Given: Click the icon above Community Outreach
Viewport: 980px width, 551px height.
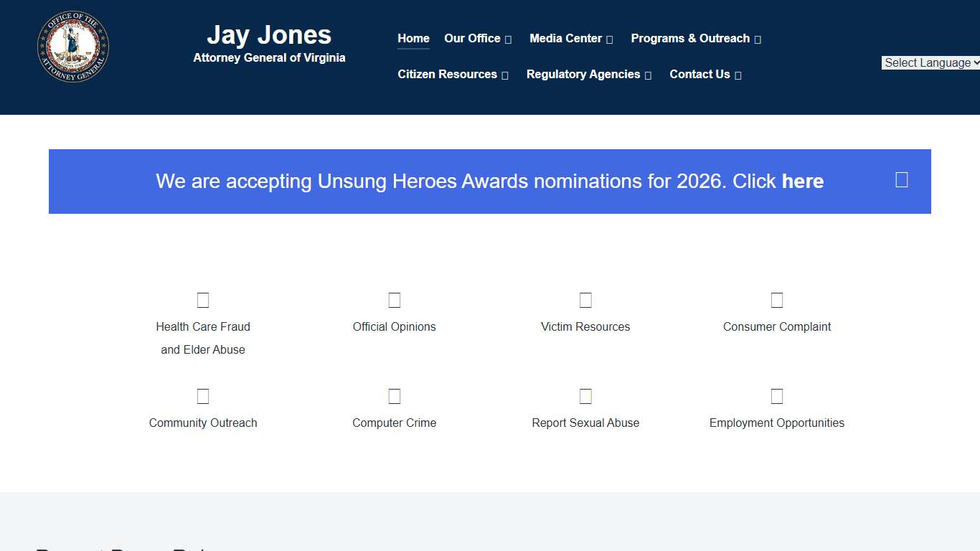Looking at the screenshot, I should point(203,396).
